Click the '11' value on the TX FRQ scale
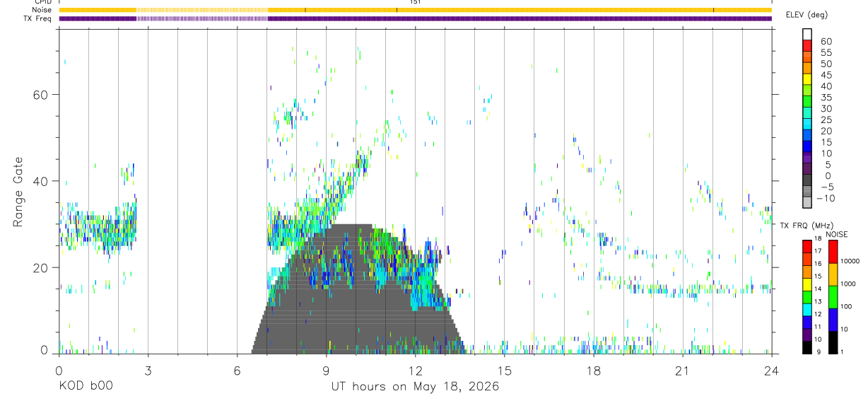The width and height of the screenshot is (868, 401). 818,327
